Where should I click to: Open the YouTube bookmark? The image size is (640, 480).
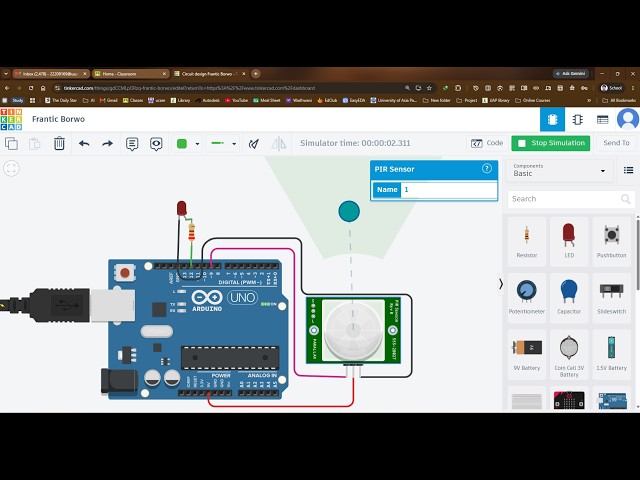(236, 100)
